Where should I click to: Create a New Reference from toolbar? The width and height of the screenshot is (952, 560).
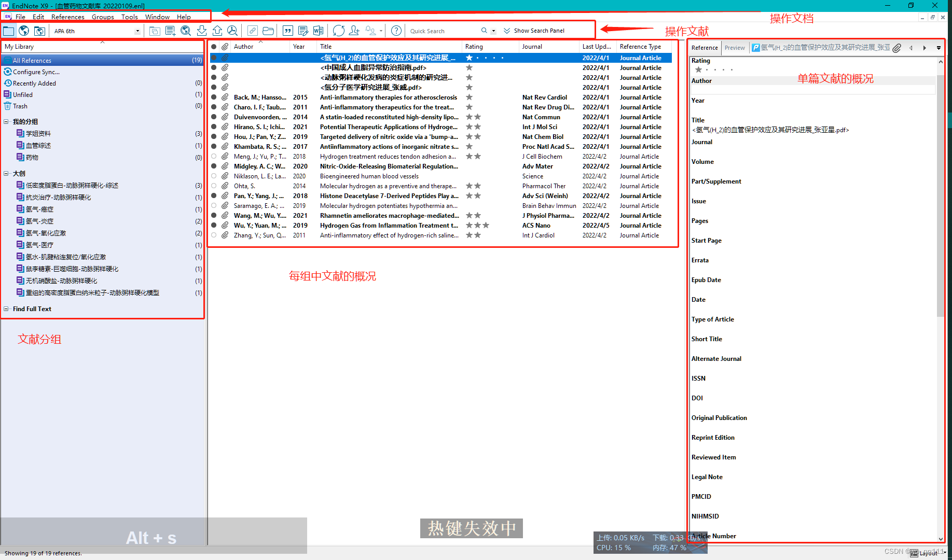tap(170, 31)
